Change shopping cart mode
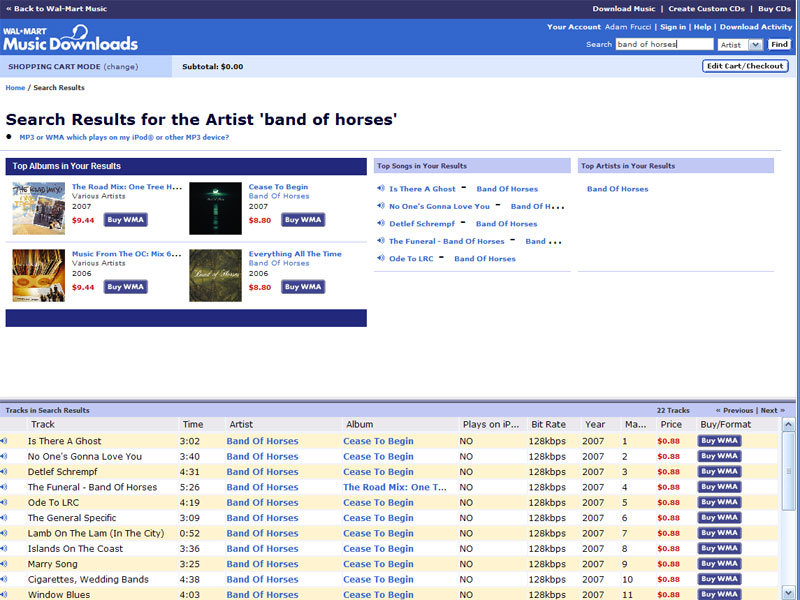The image size is (800, 600). point(121,67)
